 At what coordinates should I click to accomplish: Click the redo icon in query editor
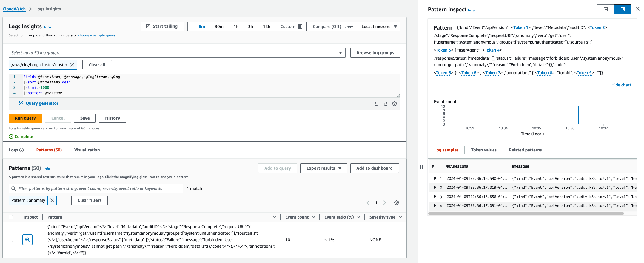point(386,104)
